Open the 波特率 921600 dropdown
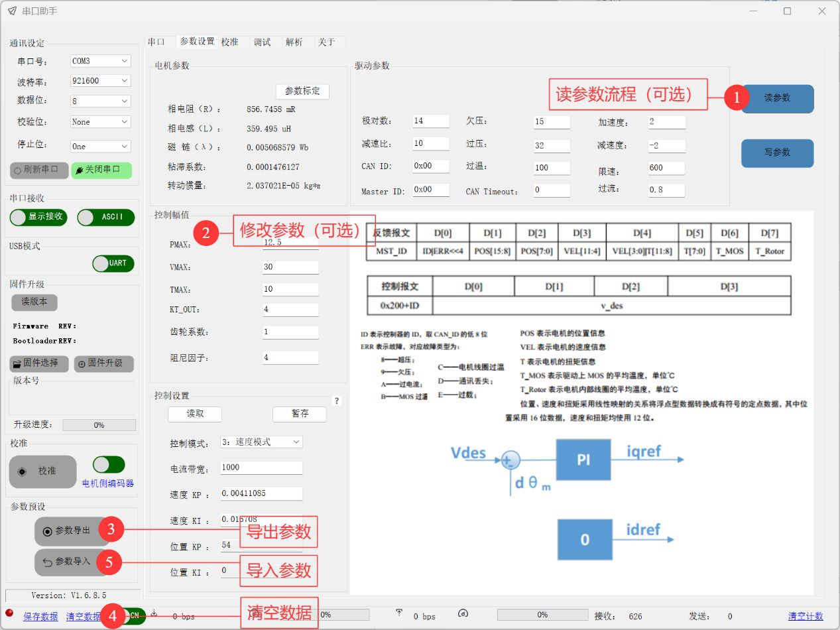Screen dimensions: 840x630 (100, 81)
